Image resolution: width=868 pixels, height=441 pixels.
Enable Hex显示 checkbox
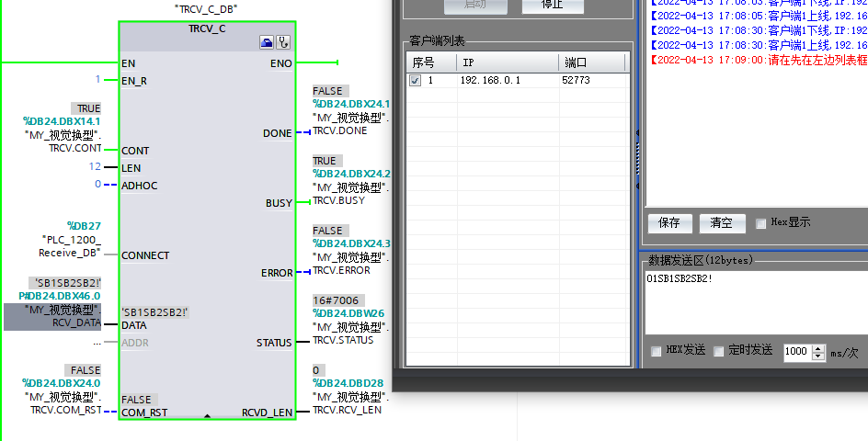click(760, 222)
